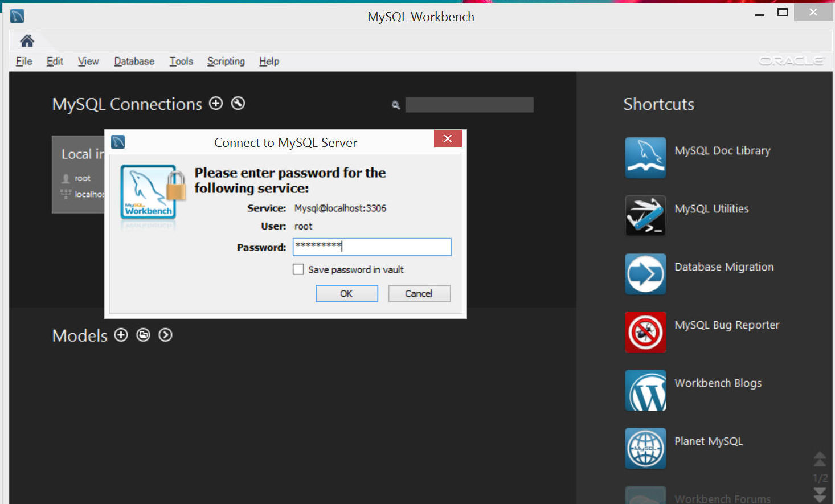The height and width of the screenshot is (504, 835).
Task: Cancel the connection dialog
Action: pyautogui.click(x=419, y=293)
